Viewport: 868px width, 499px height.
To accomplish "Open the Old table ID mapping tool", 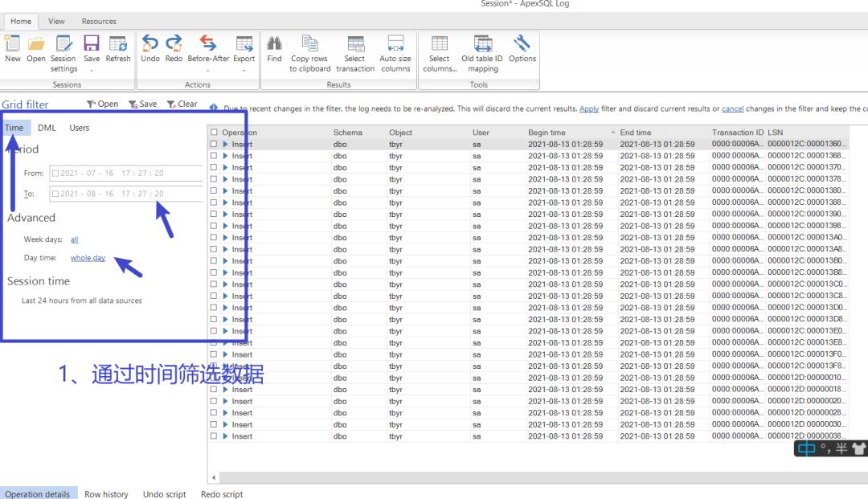I will tap(481, 46).
